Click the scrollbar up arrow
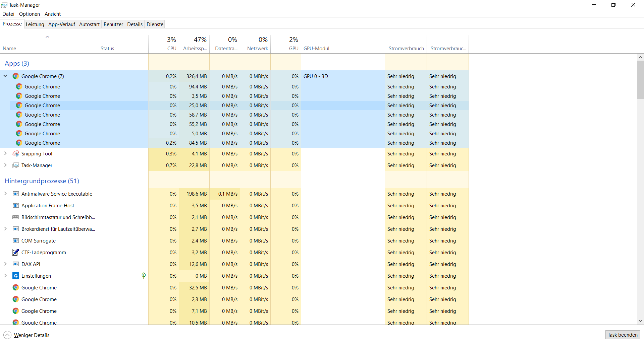 point(640,57)
